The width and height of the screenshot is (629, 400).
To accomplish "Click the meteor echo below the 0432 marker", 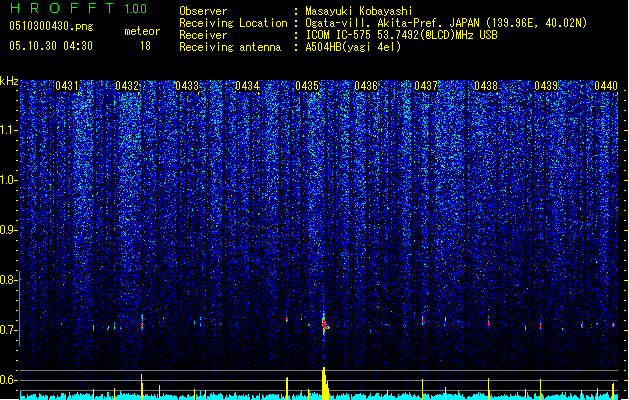I will (142, 323).
